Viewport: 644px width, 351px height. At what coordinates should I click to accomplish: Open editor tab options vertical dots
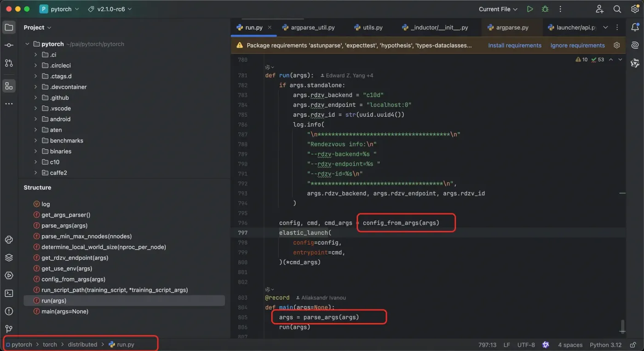[617, 28]
